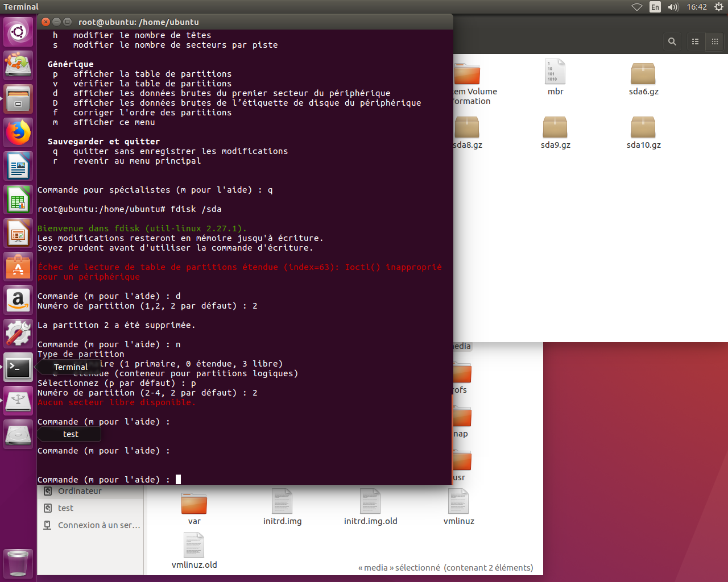728x582 pixels.
Task: Click the 'Terminal' label in top panel
Action: coord(21,7)
